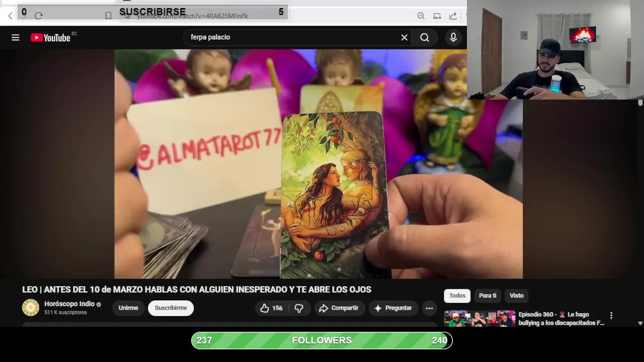Click the video player area
The width and height of the screenshot is (644, 362).
tap(318, 164)
